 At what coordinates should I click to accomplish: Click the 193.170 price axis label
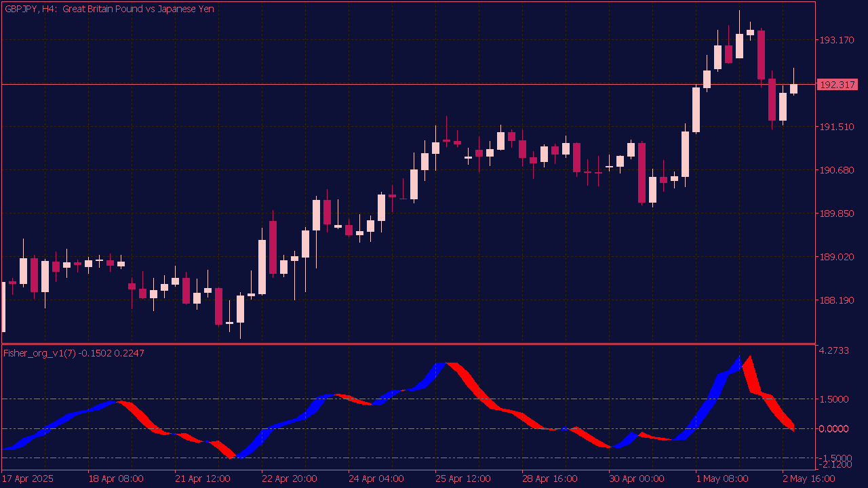click(837, 40)
